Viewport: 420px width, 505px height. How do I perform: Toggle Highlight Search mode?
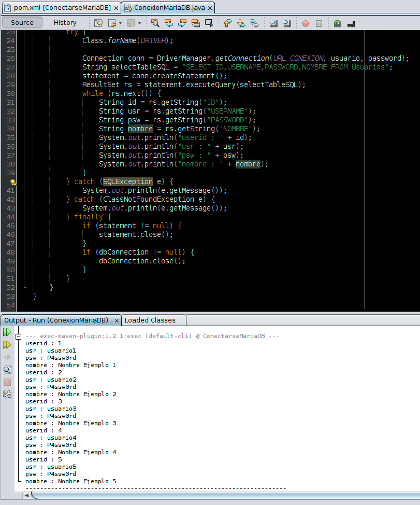click(x=196, y=23)
